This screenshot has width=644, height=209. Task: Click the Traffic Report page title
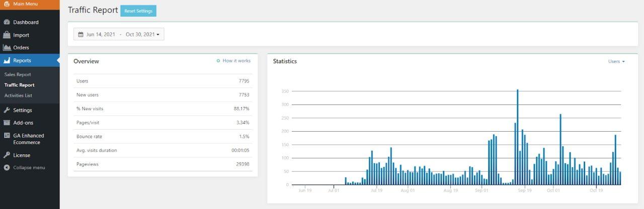click(x=93, y=10)
